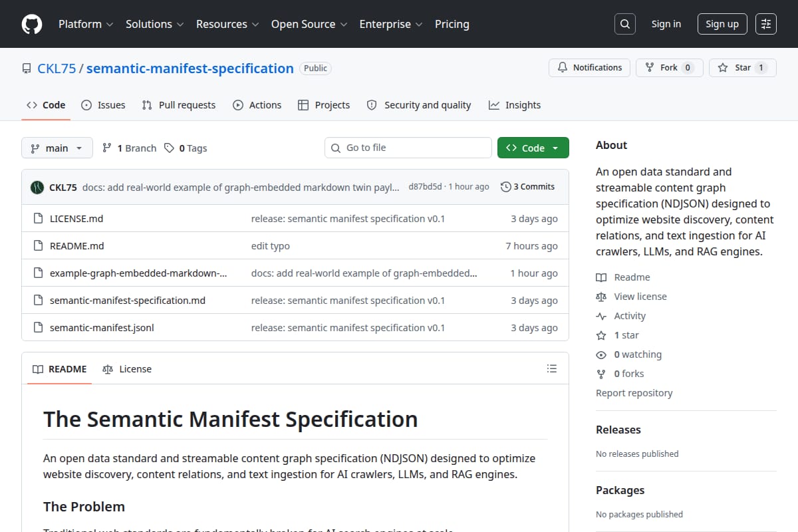Open the Open Source dropdown

[309, 24]
